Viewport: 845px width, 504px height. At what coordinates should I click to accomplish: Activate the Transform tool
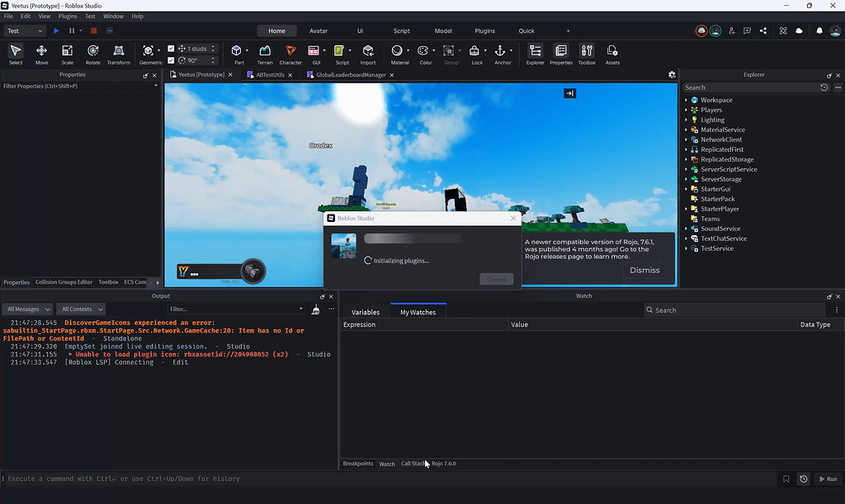(x=119, y=54)
